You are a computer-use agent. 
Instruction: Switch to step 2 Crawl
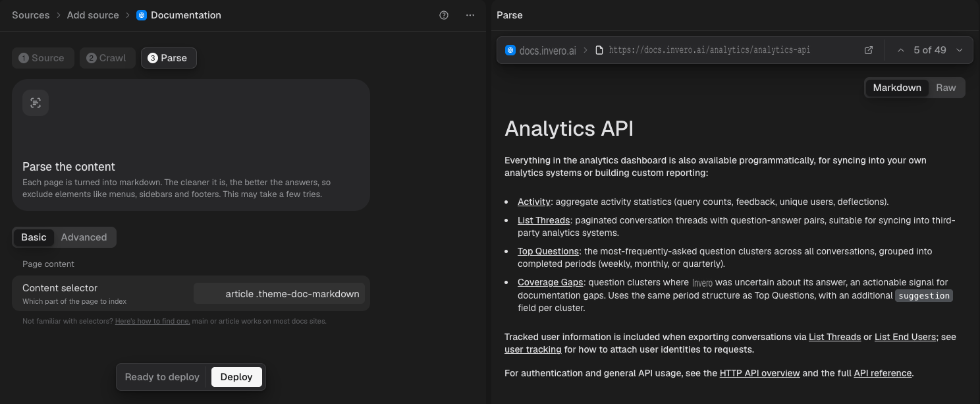click(x=107, y=58)
